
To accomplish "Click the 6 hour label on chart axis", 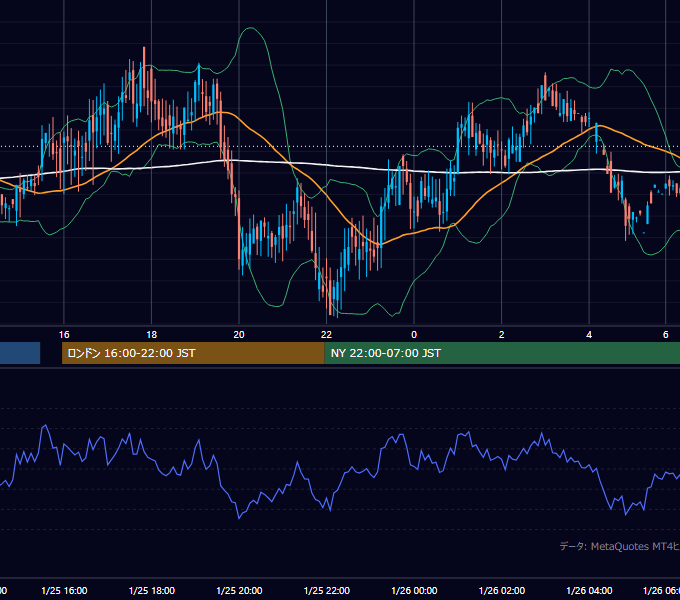I will tap(665, 334).
